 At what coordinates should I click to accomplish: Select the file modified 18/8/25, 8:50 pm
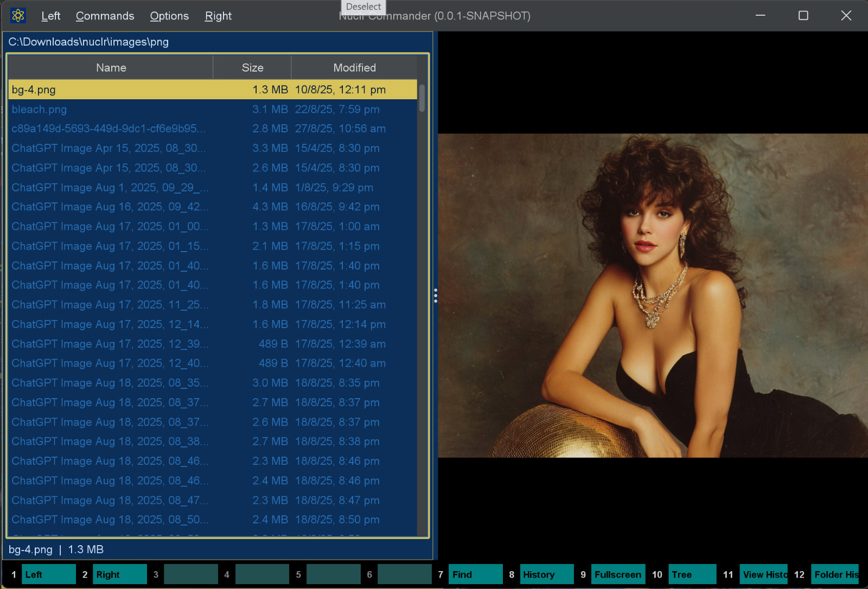click(213, 520)
